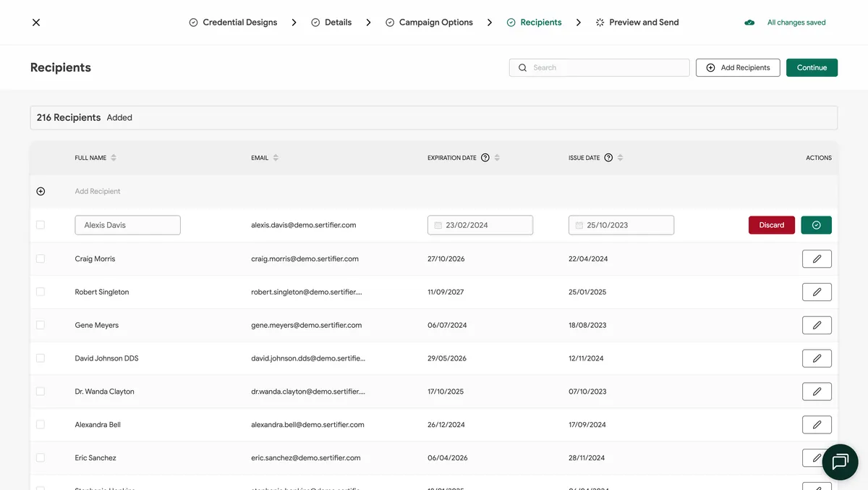Tick the checkbox next to Eric Sanchez
This screenshot has height=490, width=868.
pos(41,457)
